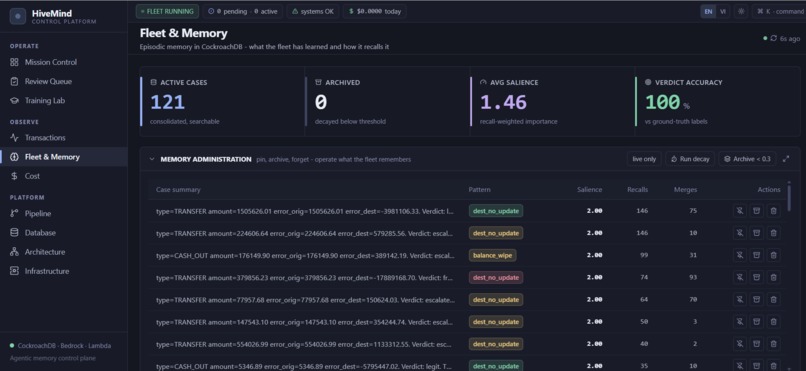This screenshot has width=806, height=371.
Task: Open the Architecture page
Action: [x=64, y=252]
